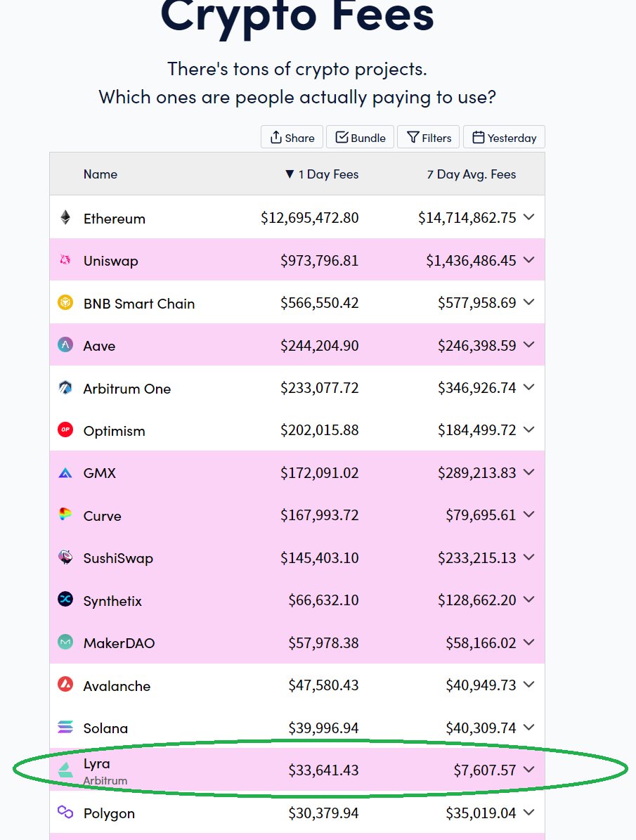Click Lyra's $33,641.43 one-day fee

pos(324,770)
